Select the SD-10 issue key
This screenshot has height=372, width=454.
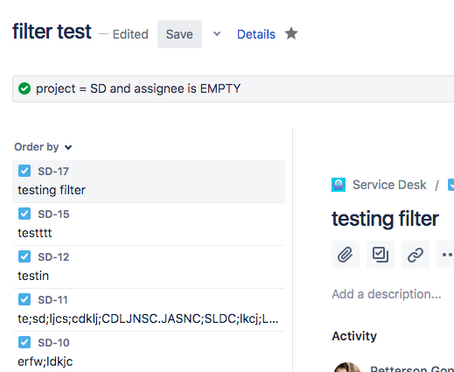point(53,343)
